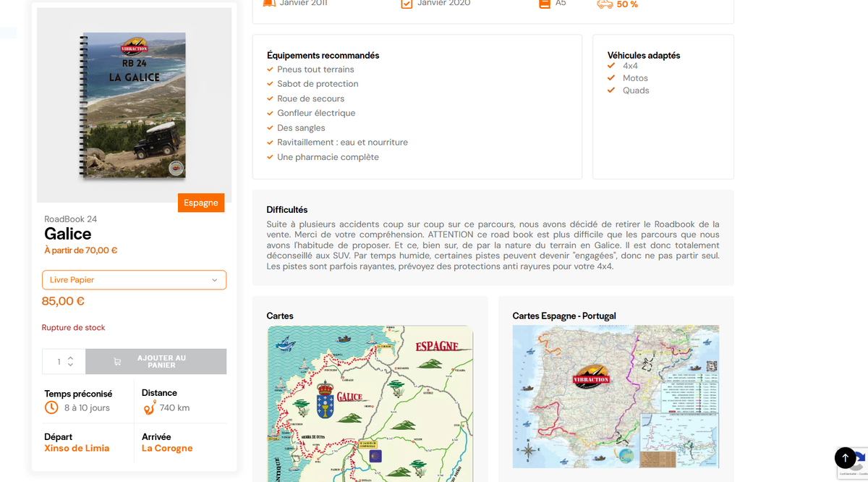Open the Livre Papier format dropdown
This screenshot has width=868, height=482.
[134, 280]
